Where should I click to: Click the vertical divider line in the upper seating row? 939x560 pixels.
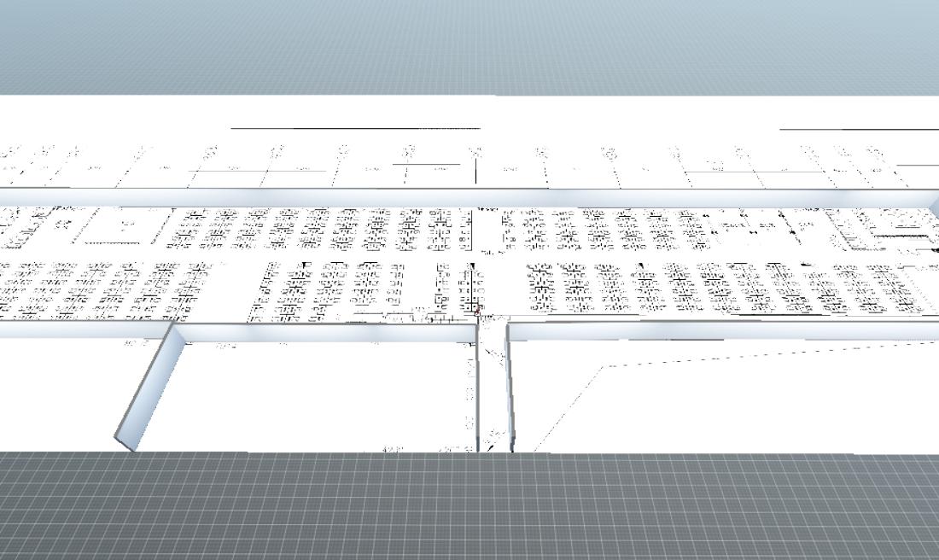click(x=473, y=229)
